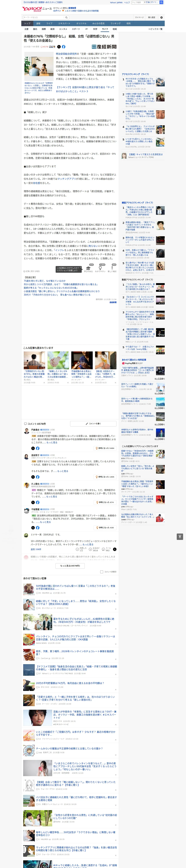Open the エキスパート tab
Screen dimensions: 186x868
pyautogui.click(x=64, y=24)
